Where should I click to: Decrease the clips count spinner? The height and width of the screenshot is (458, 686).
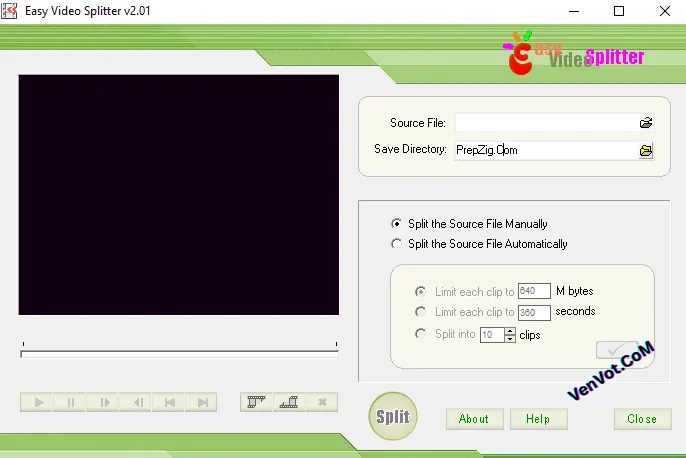click(510, 338)
